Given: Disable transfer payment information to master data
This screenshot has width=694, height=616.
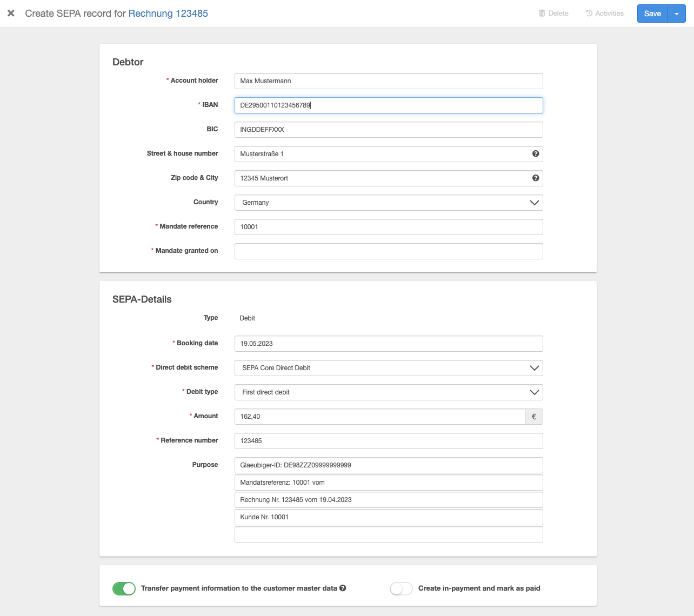Looking at the screenshot, I should click(124, 588).
